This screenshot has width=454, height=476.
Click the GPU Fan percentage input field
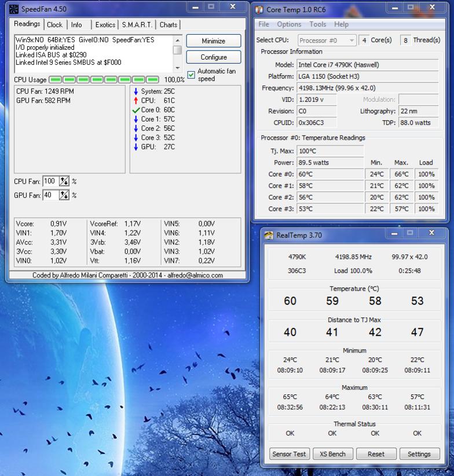[x=51, y=195]
